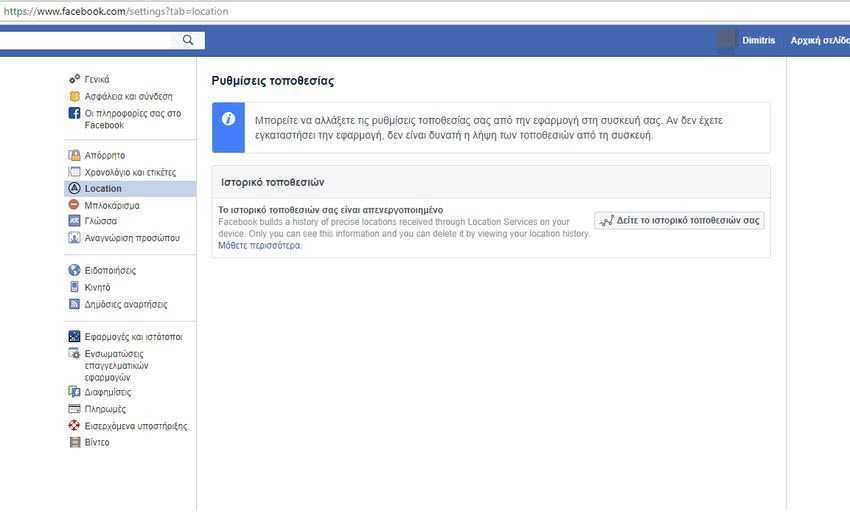Open the Ειδοποιήσεις settings tab
850x517 pixels.
point(110,270)
